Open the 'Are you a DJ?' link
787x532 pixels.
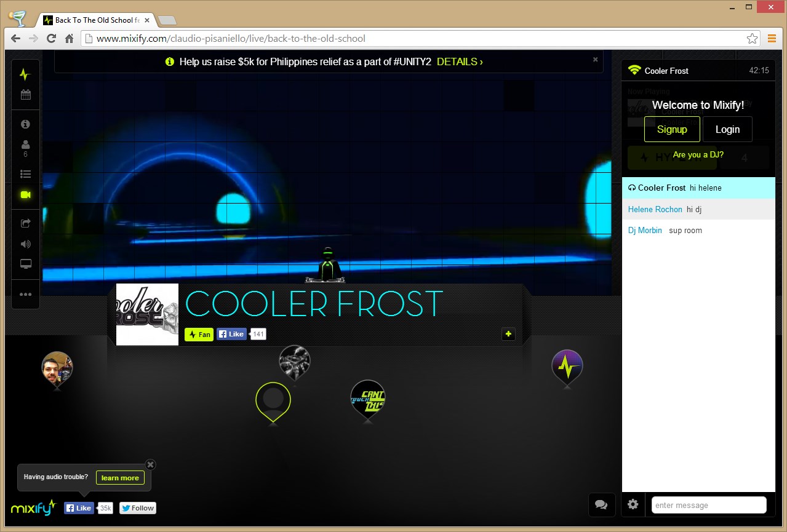point(698,155)
